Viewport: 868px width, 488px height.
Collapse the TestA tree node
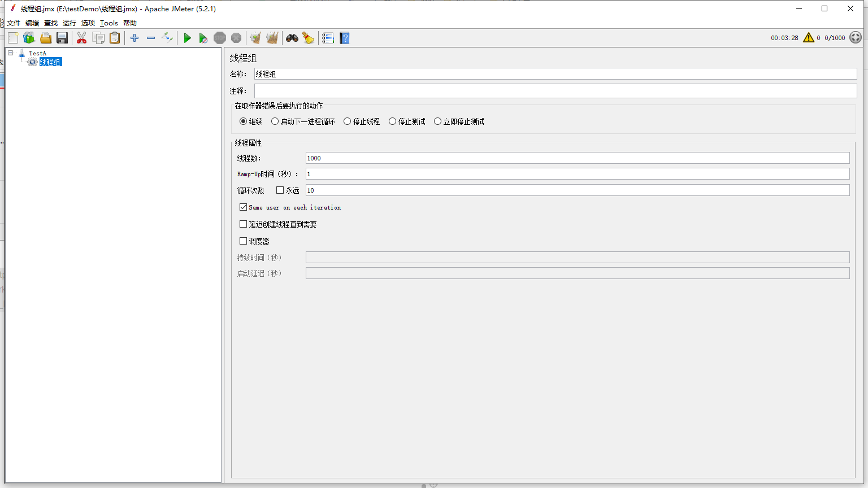click(10, 53)
